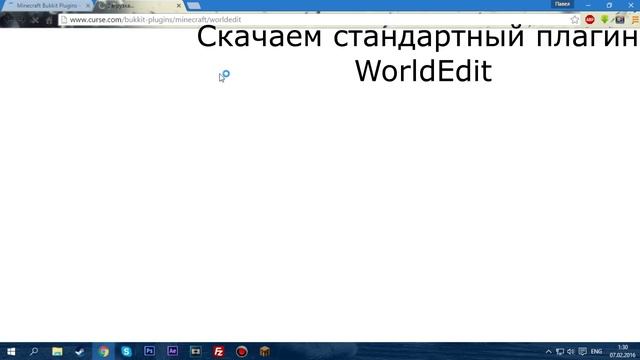Open the screenshot camera extension

620,20
